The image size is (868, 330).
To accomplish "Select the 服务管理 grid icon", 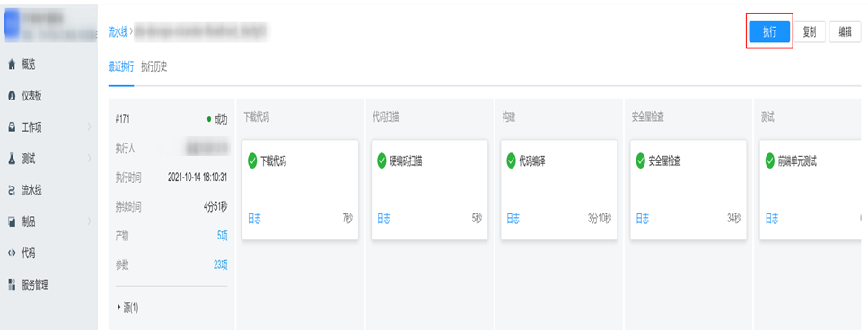I will (11, 285).
